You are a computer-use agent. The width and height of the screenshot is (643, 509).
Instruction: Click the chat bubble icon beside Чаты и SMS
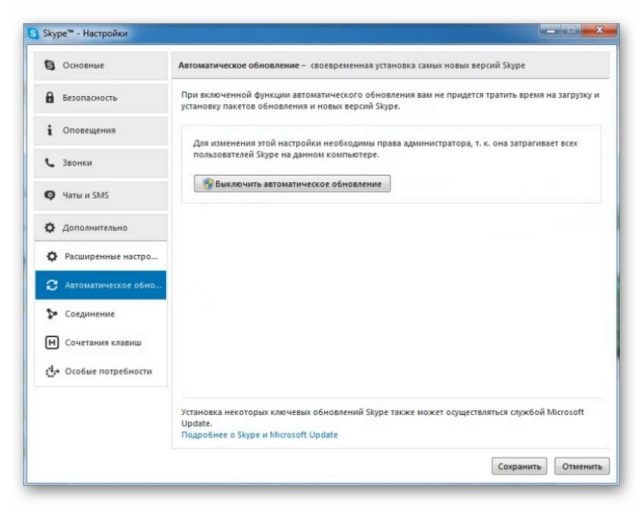50,195
